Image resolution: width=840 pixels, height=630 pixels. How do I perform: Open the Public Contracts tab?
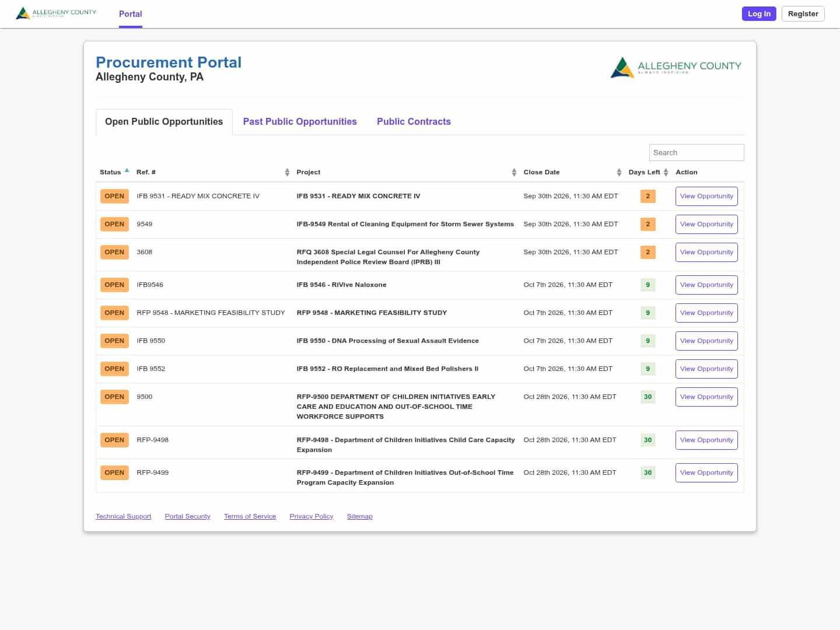click(414, 121)
